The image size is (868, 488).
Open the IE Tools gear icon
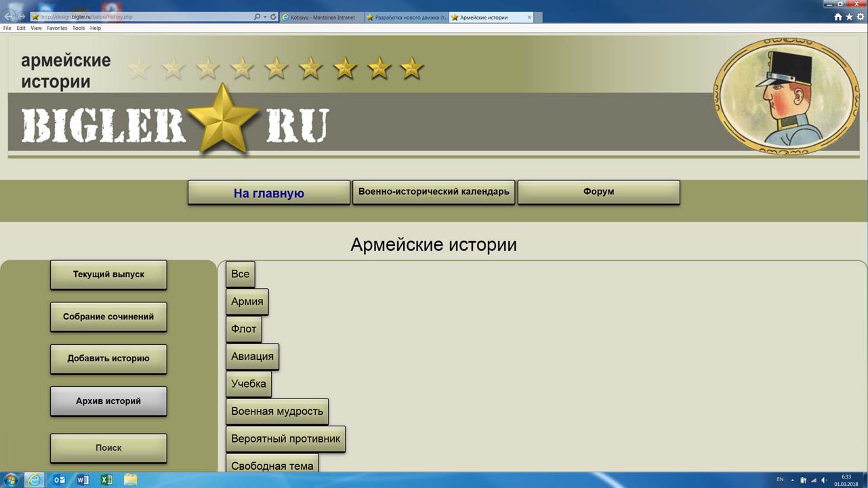tap(861, 17)
